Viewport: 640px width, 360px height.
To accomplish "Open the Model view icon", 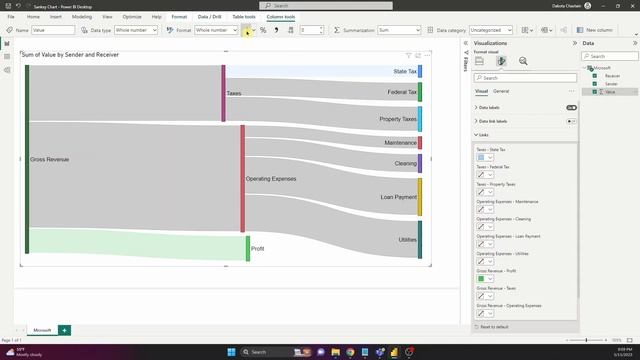I will click(7, 70).
